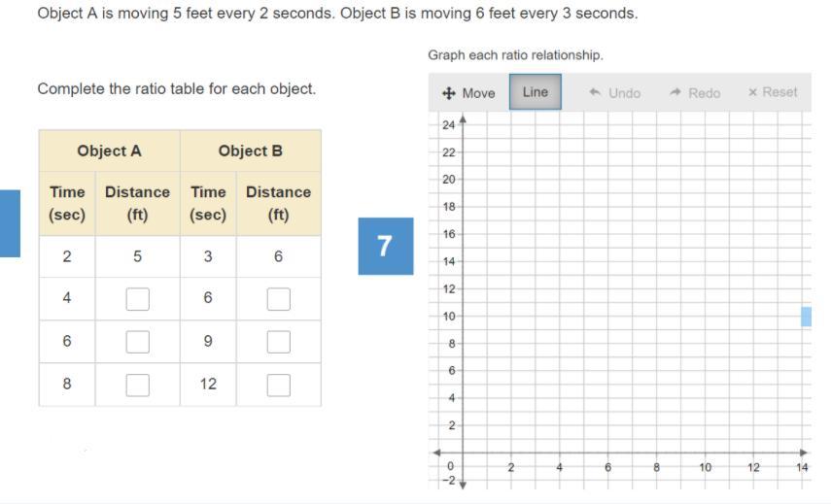Viewport: 831px width, 504px height.
Task: Click the Object B table header
Action: 251,151
